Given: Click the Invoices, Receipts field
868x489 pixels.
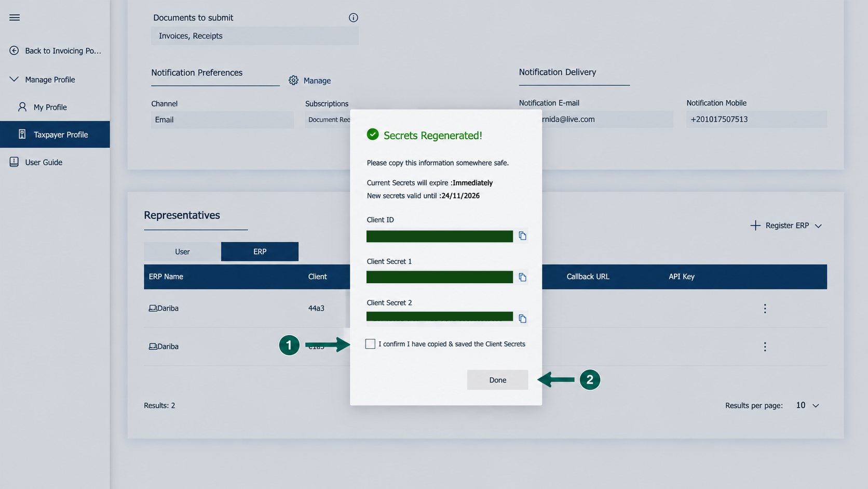Looking at the screenshot, I should coord(255,36).
